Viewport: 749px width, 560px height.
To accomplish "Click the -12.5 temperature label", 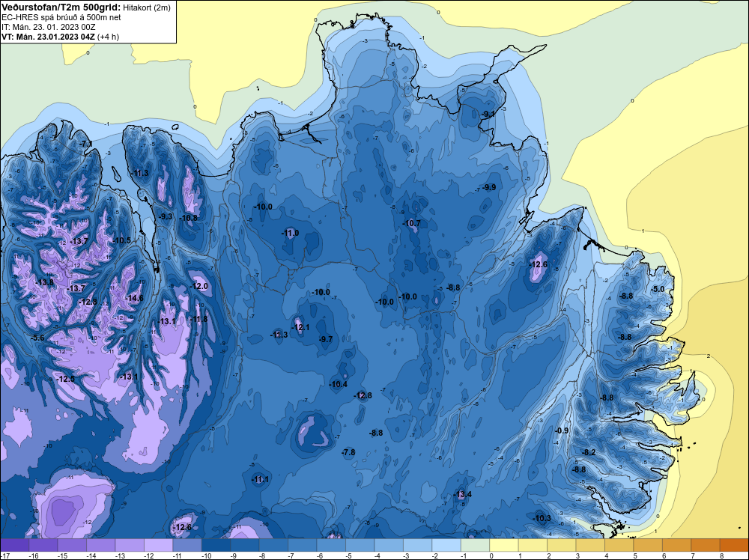I will 65,379.
